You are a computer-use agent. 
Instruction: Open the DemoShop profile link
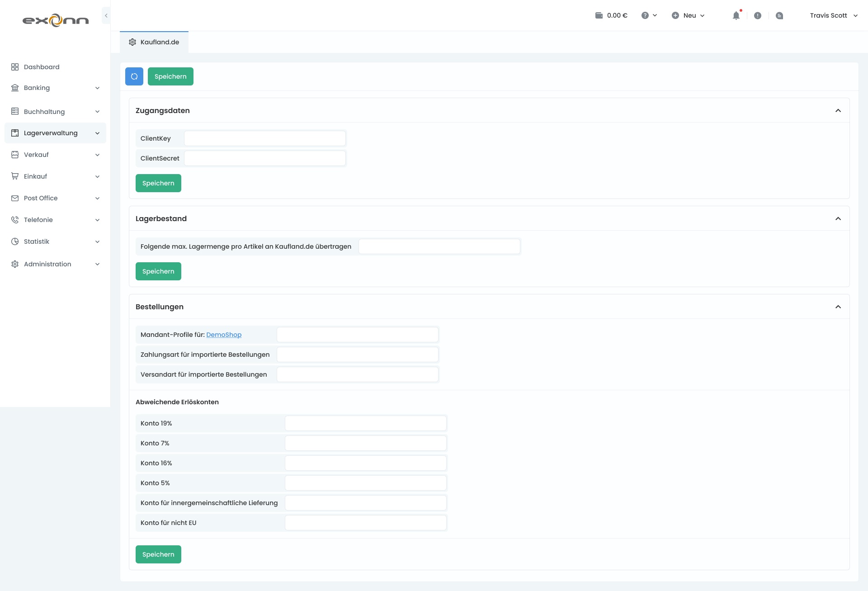click(223, 335)
